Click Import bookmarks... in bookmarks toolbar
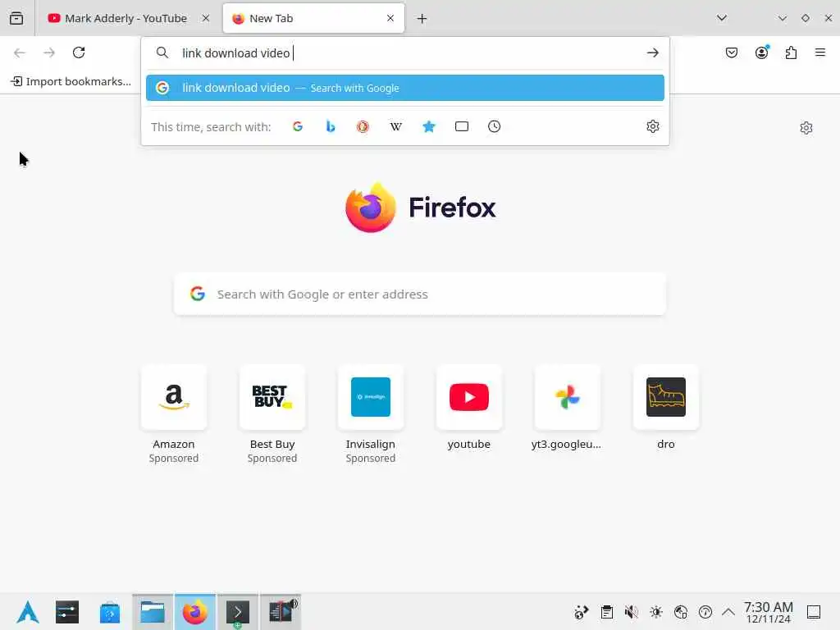This screenshot has height=630, width=840. [x=71, y=81]
